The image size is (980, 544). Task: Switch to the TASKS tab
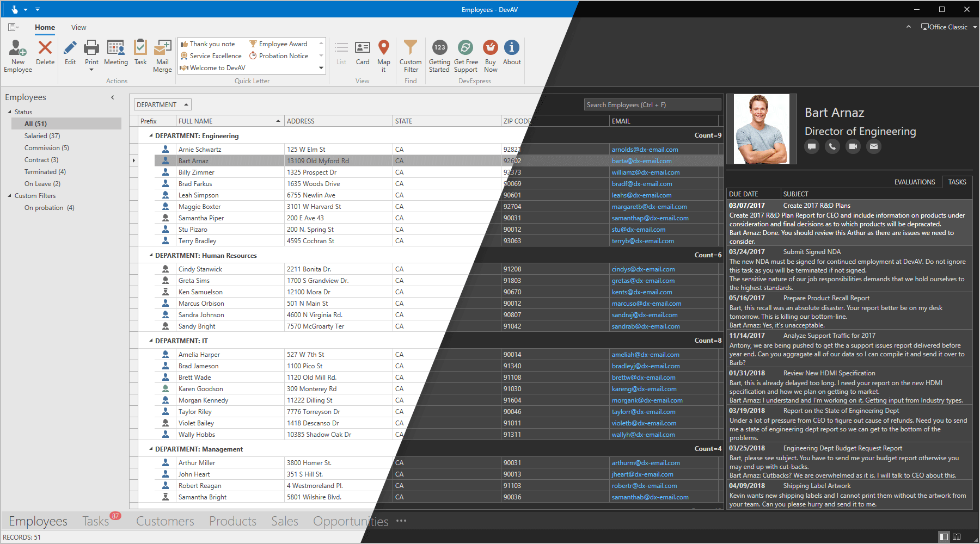coord(957,182)
